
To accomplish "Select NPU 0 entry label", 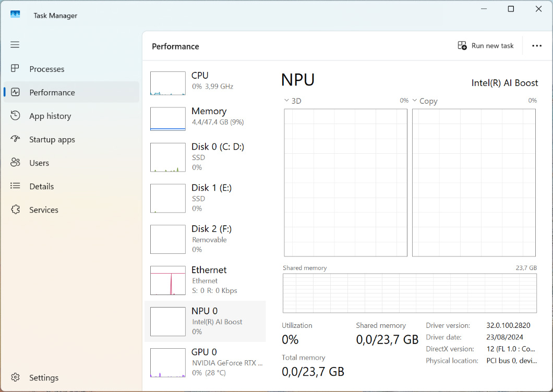I will (x=205, y=311).
